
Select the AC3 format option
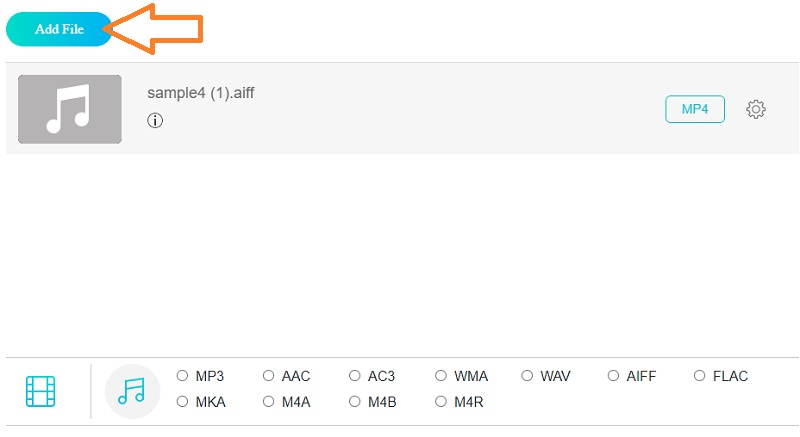point(355,377)
